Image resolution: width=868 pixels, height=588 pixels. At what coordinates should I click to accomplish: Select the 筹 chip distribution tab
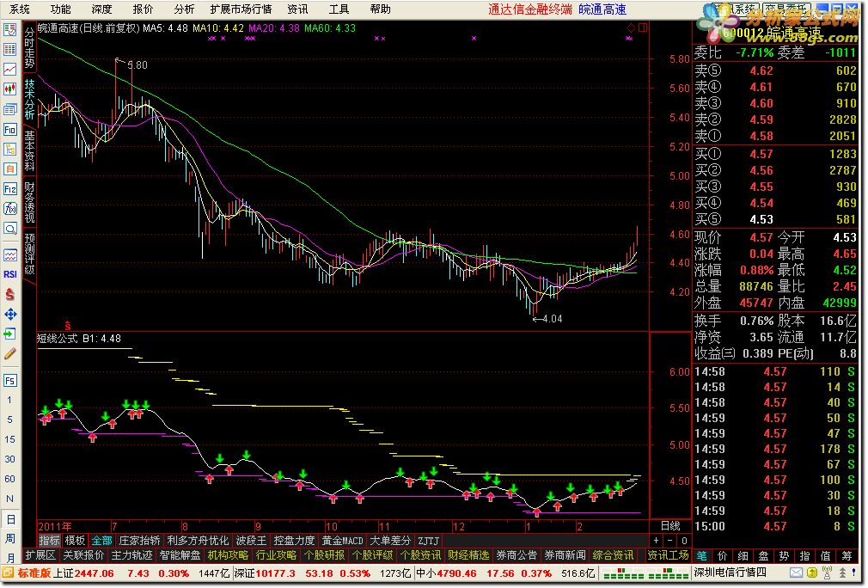[847, 556]
